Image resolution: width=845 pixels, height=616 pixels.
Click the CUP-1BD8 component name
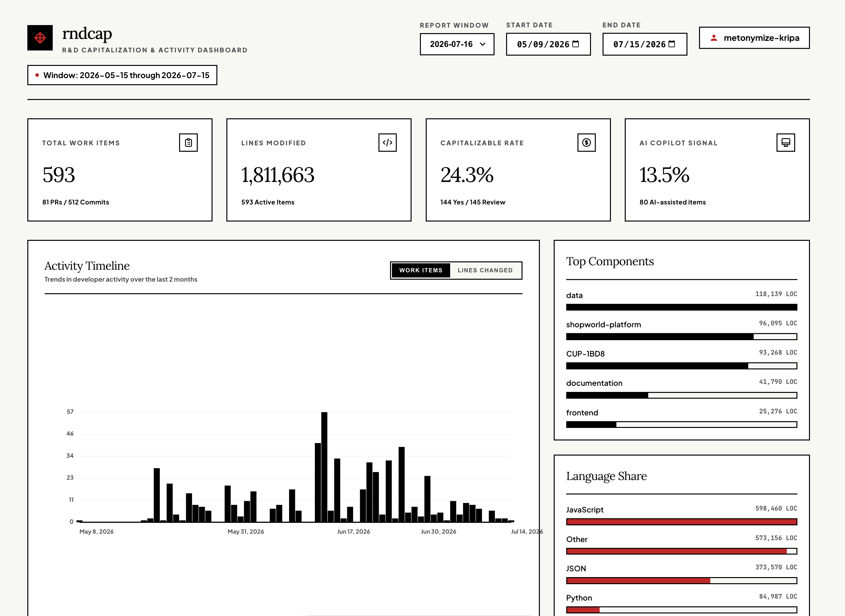[586, 353]
